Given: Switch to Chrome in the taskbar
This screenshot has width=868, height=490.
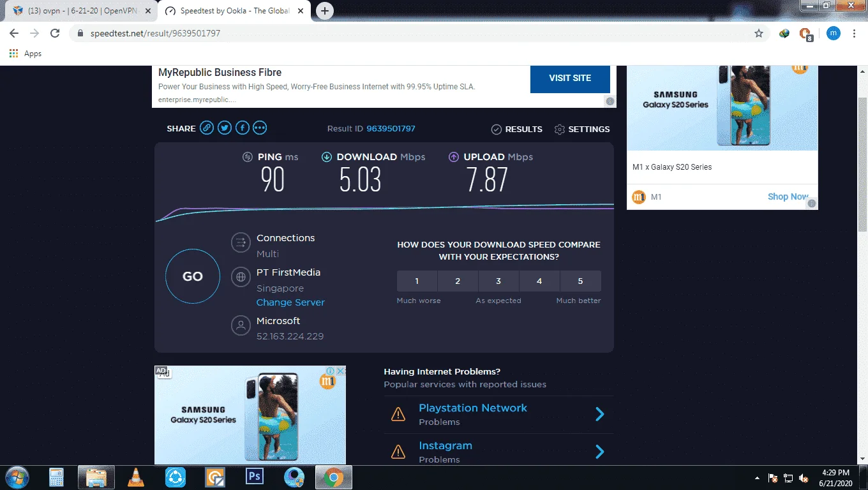Looking at the screenshot, I should tap(334, 477).
